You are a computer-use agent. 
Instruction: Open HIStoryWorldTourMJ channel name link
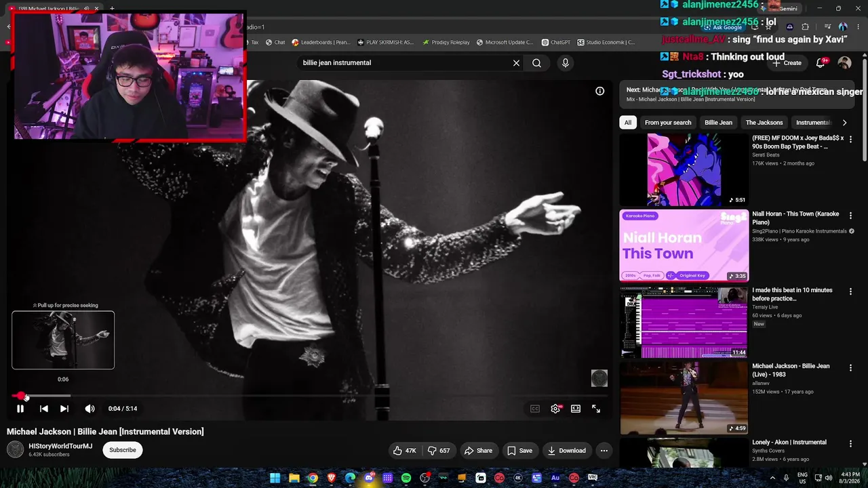coord(60,446)
